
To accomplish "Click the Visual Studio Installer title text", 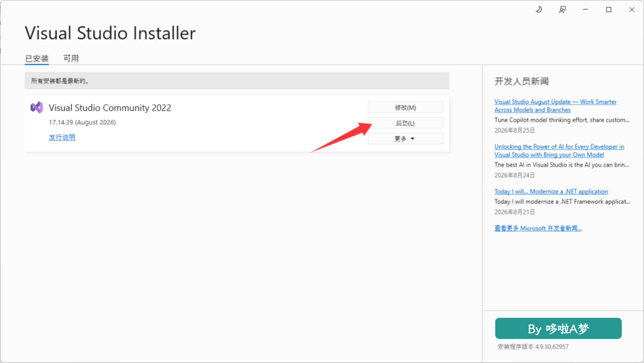I will pyautogui.click(x=110, y=33).
